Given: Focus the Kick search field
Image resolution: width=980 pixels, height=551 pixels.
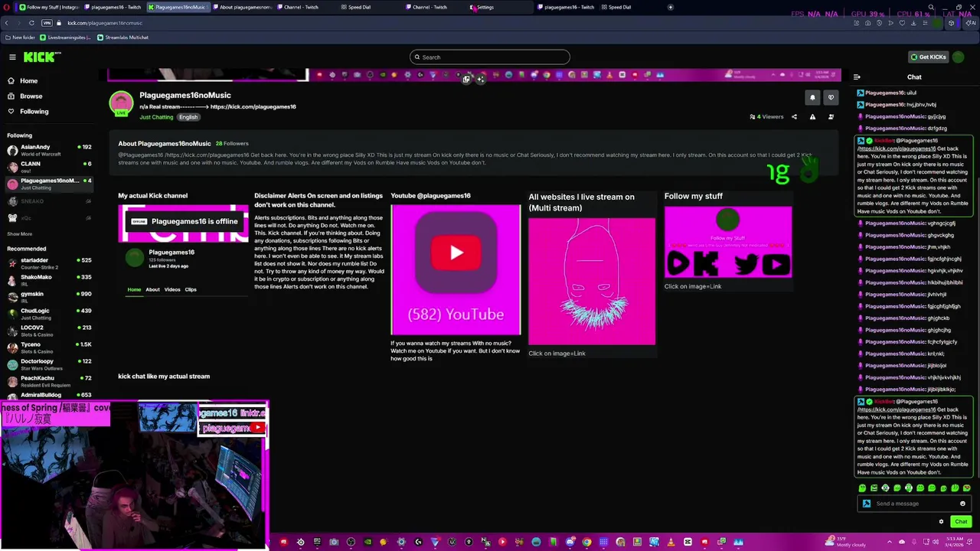Looking at the screenshot, I should click(x=490, y=57).
